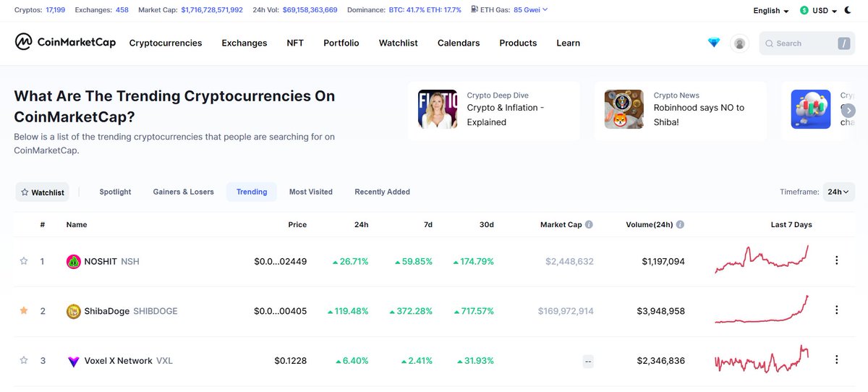Click the next arrow in news carousel
The image size is (868, 392).
tap(849, 111)
